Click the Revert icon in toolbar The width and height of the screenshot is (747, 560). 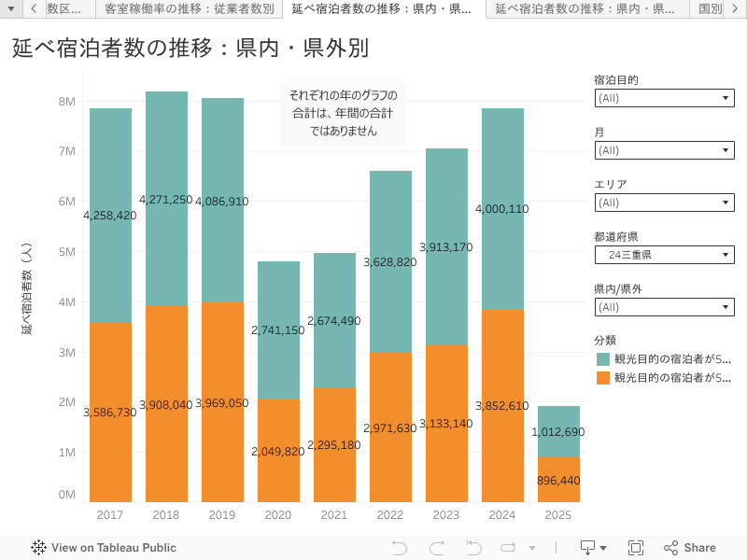473,548
